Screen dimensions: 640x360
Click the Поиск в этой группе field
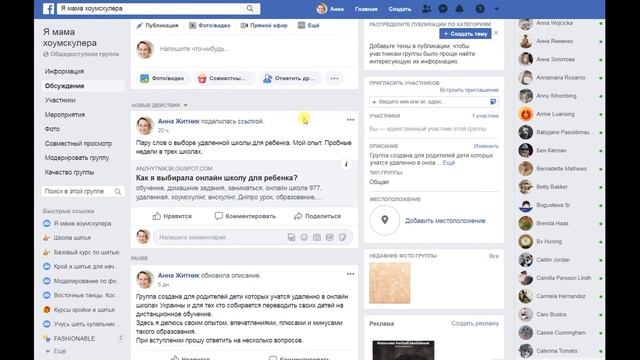83,191
